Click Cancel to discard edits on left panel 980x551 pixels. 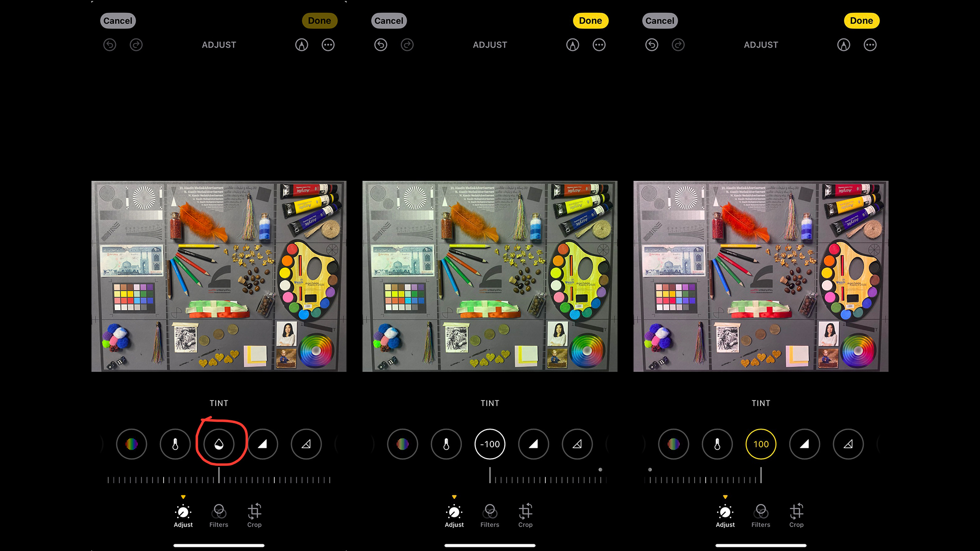(x=116, y=20)
